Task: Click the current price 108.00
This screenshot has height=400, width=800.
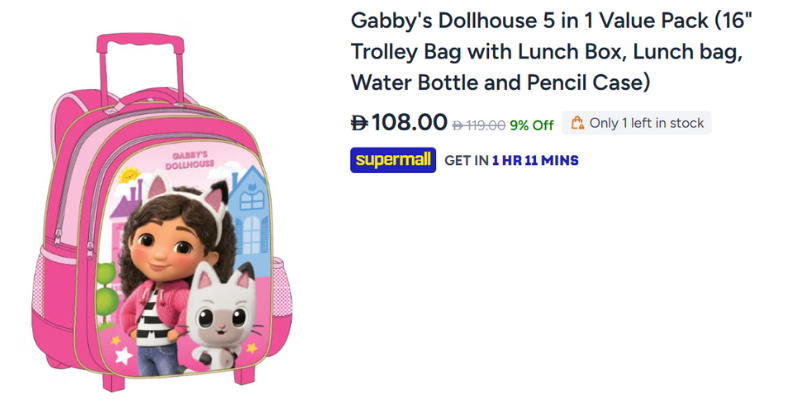Action: (x=409, y=123)
